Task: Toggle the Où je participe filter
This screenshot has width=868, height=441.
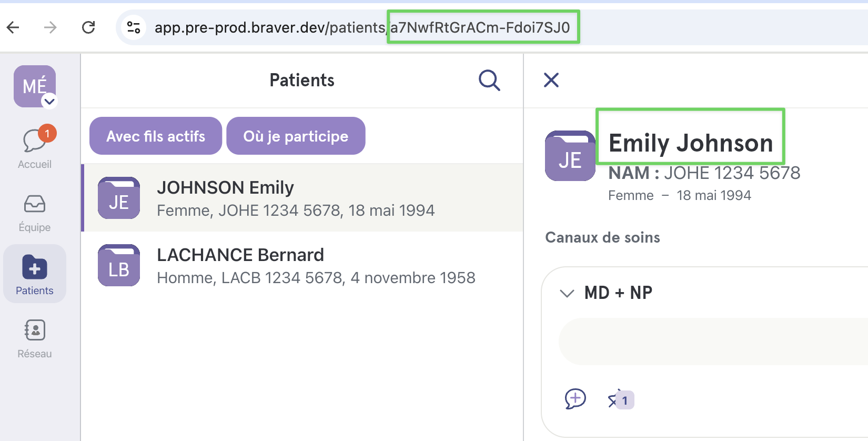Action: pyautogui.click(x=296, y=136)
